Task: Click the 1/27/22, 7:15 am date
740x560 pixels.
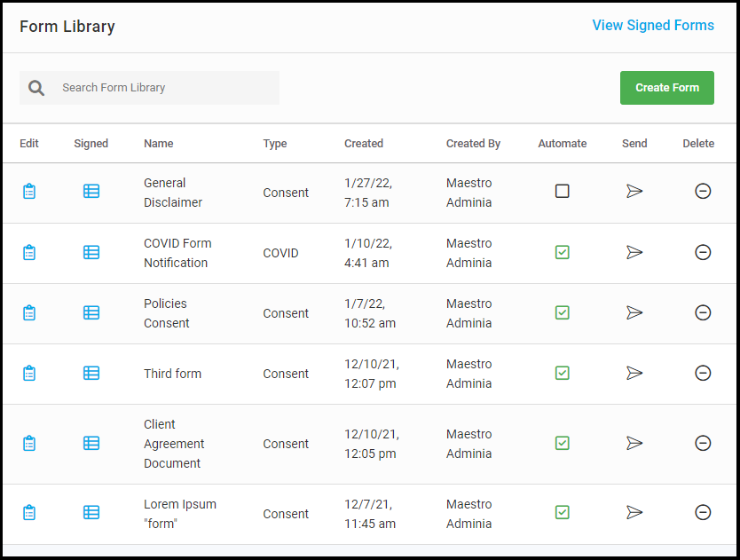Action: [368, 193]
